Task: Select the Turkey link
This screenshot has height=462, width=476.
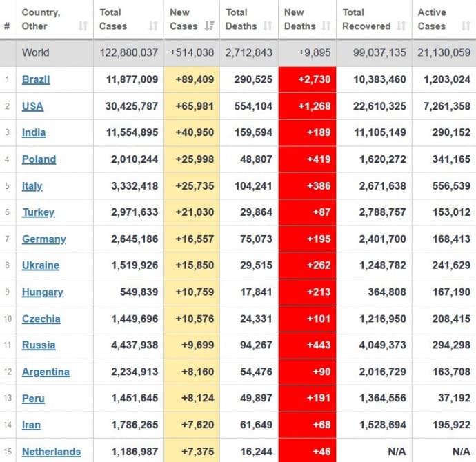Action: point(38,212)
